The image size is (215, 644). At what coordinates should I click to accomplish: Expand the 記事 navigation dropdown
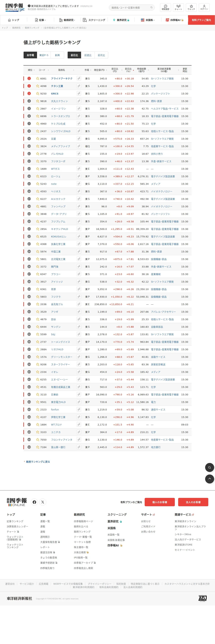click(x=40, y=20)
